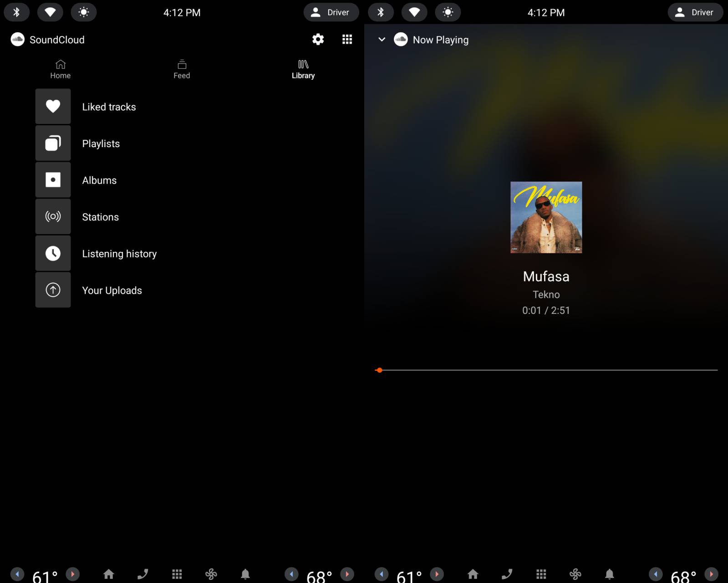The width and height of the screenshot is (728, 583).
Task: Tap the Wi-Fi icon above the SoundCloud panel
Action: [x=50, y=12]
